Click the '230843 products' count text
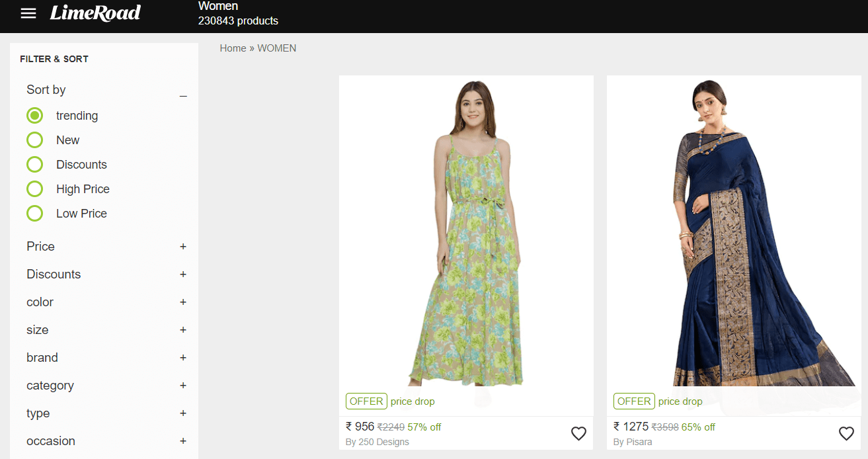The image size is (868, 459). coord(238,21)
